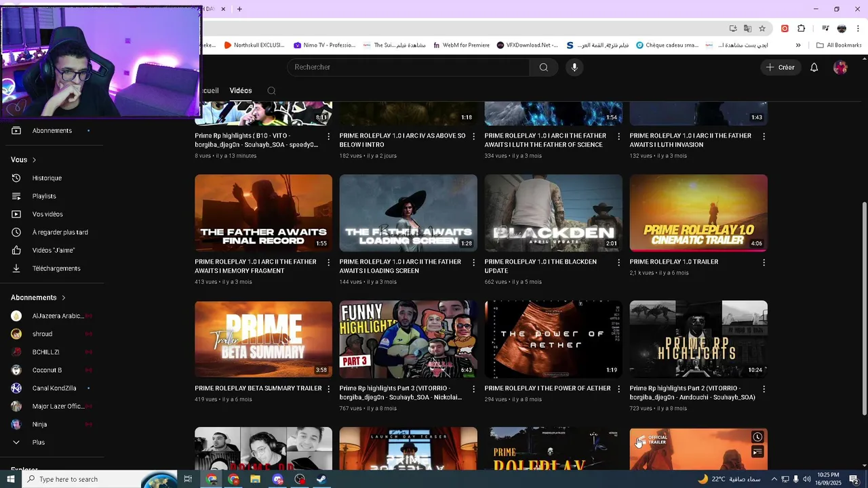Expand the Abonnements heading chevron
868x488 pixels.
click(x=64, y=298)
